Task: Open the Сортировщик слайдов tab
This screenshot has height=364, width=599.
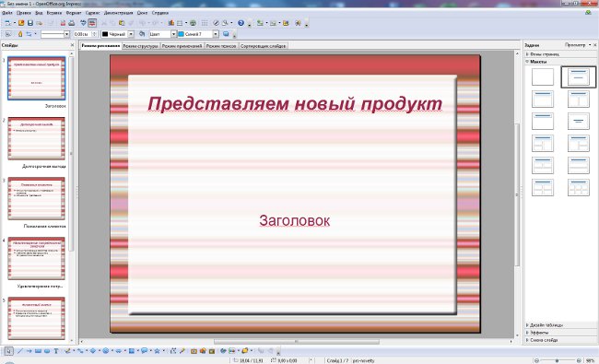Action: pyautogui.click(x=264, y=46)
